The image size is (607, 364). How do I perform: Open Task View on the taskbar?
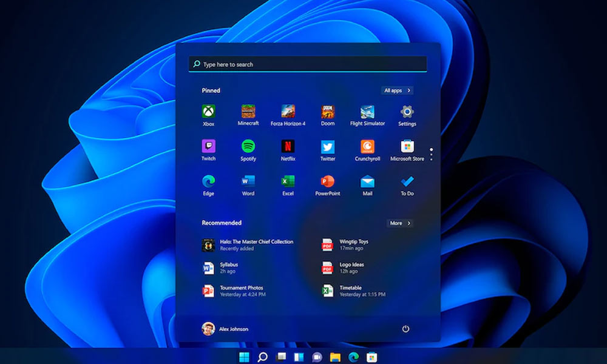click(x=281, y=357)
